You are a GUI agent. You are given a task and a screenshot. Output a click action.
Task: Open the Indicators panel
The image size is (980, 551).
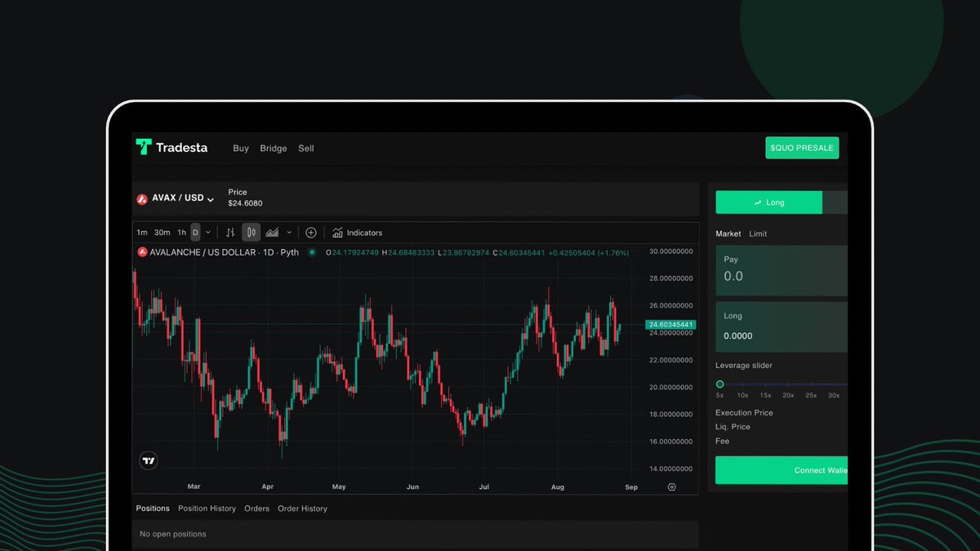click(357, 233)
